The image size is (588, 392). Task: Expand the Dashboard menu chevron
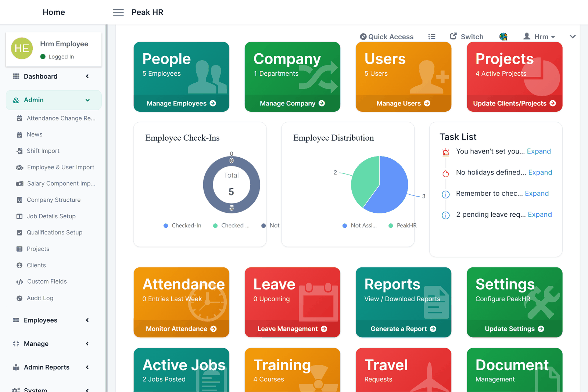click(x=87, y=76)
